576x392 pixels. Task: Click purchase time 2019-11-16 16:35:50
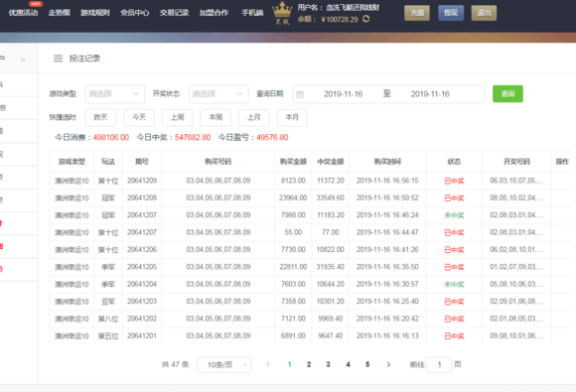click(x=387, y=267)
